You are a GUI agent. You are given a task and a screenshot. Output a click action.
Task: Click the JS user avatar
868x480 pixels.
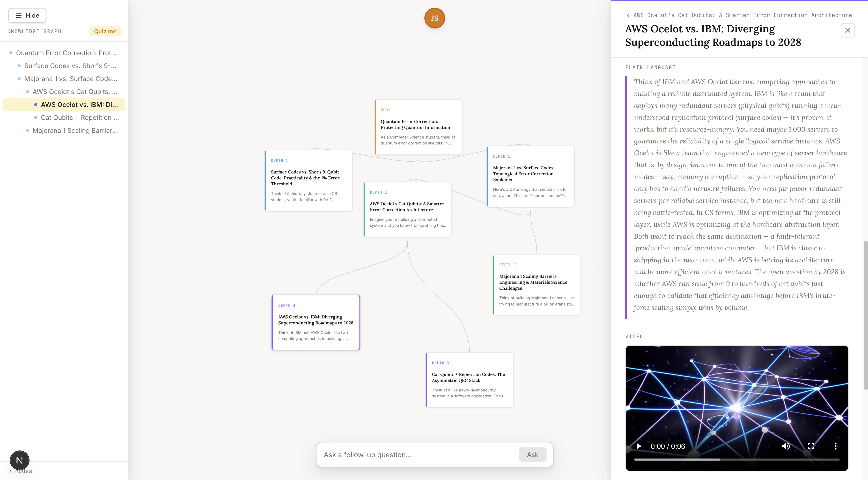tap(434, 18)
